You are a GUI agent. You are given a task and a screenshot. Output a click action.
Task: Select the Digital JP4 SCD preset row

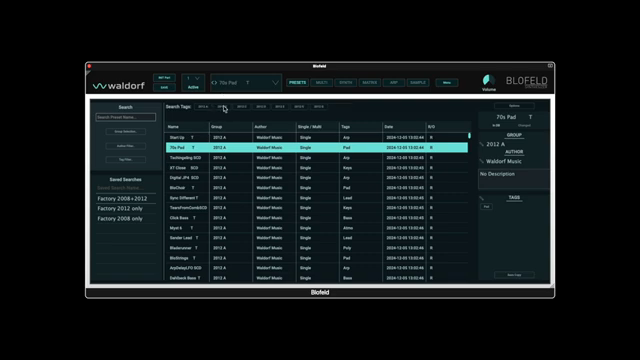317,178
